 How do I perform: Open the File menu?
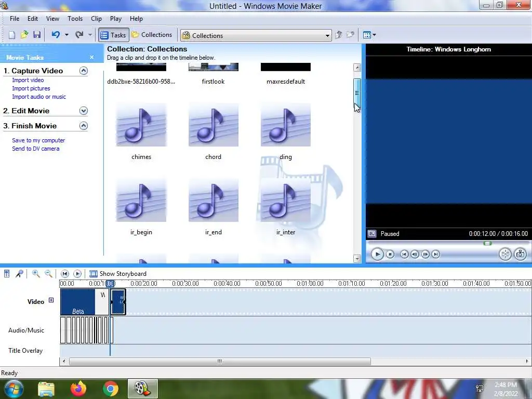[15, 19]
